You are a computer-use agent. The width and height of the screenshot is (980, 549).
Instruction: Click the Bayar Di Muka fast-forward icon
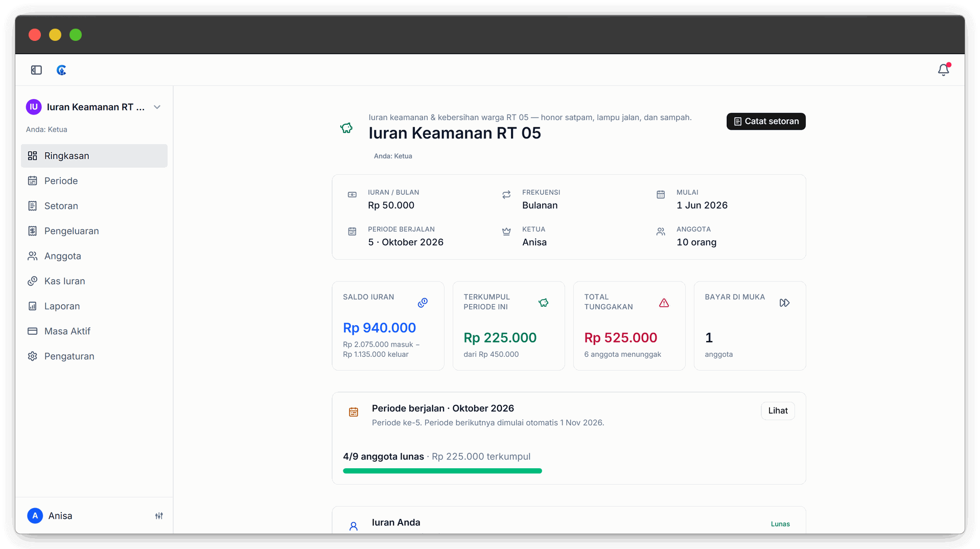[784, 303]
